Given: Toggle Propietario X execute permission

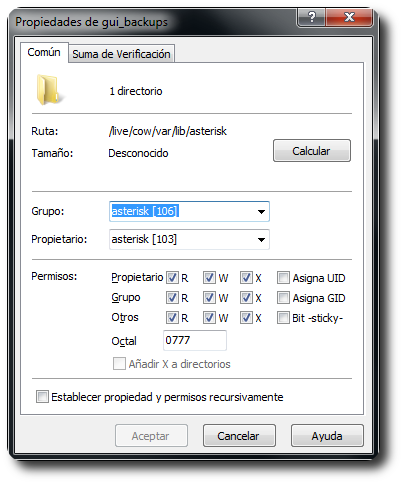Looking at the screenshot, I should tap(246, 278).
